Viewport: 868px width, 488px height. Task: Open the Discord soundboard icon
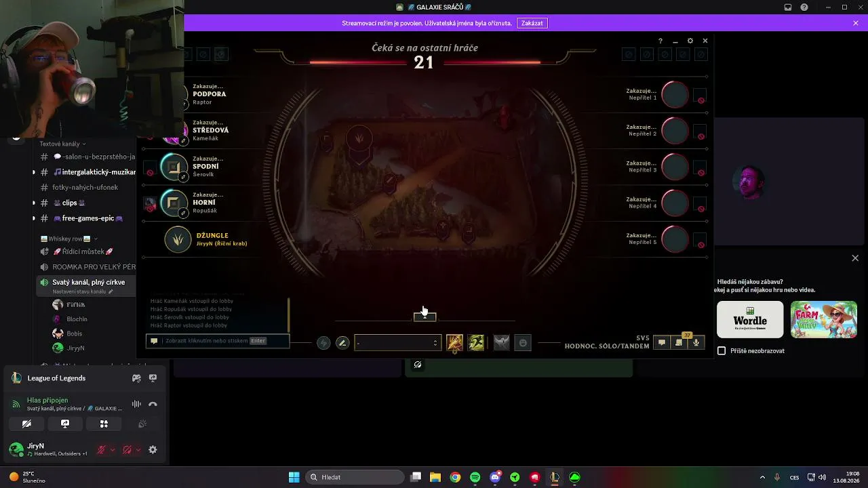tap(142, 424)
